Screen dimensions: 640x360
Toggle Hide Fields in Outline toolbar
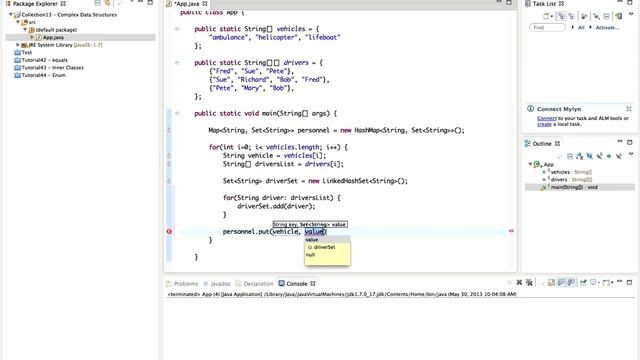589,156
